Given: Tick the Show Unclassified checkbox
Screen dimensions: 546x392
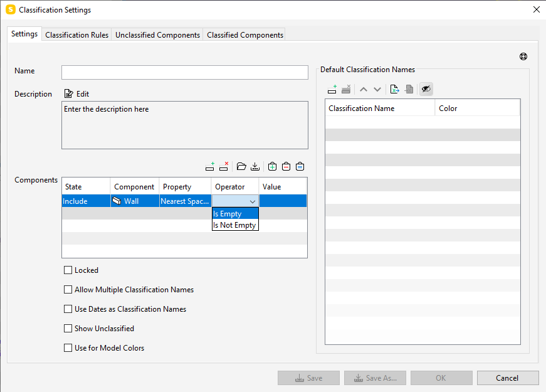Looking at the screenshot, I should pos(68,329).
